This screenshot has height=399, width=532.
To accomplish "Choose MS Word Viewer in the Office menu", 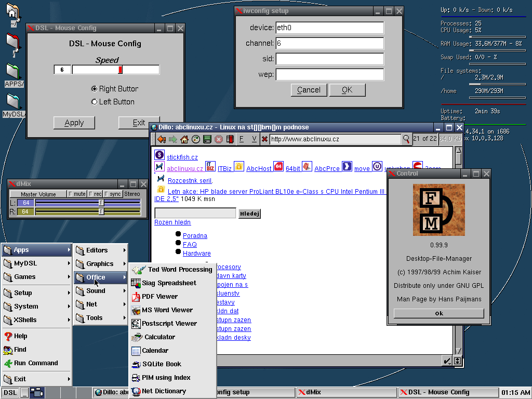I will point(172,310).
